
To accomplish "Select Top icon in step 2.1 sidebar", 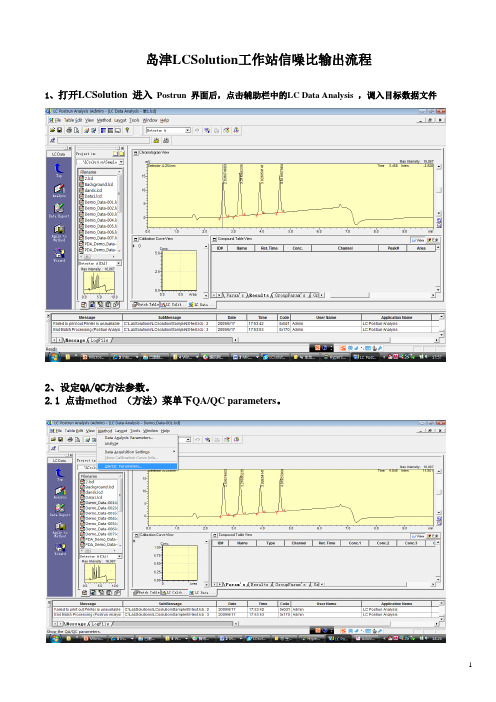I will point(60,474).
